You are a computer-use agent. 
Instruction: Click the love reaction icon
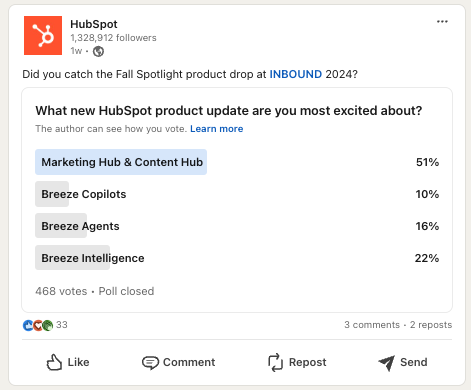click(38, 325)
